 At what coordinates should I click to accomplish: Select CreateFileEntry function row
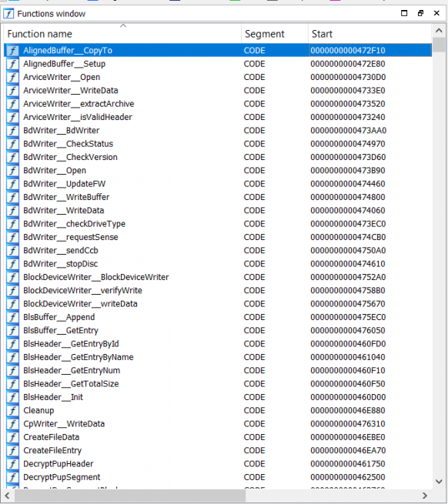218,451
